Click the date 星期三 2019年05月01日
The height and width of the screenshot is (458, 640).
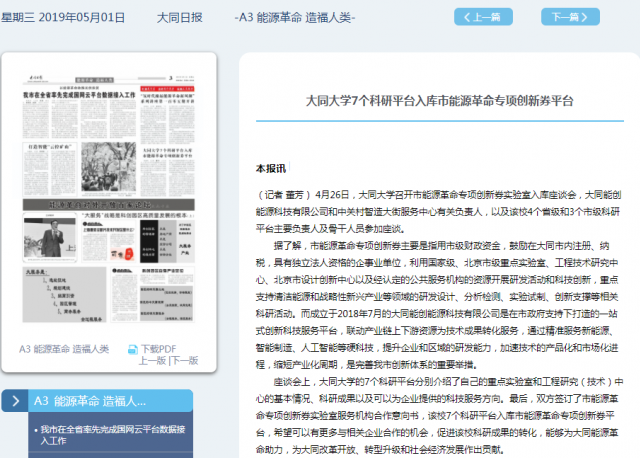tap(63, 18)
